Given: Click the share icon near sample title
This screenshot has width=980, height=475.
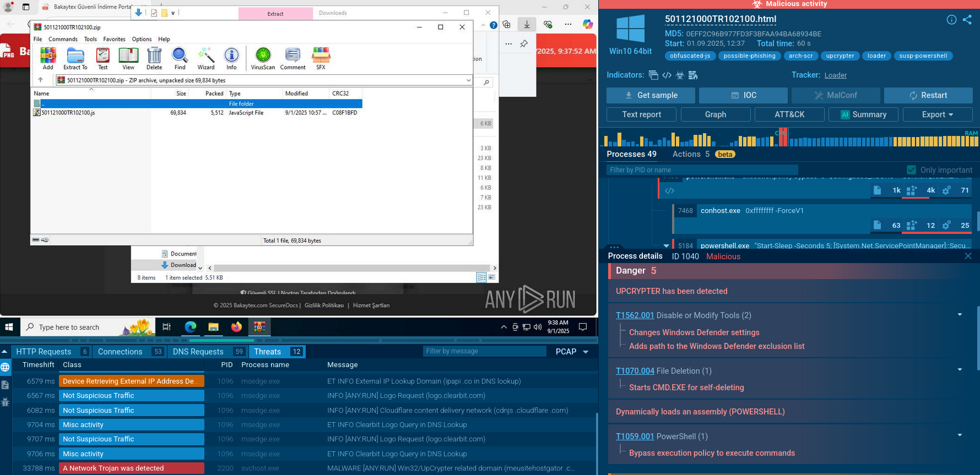Looking at the screenshot, I should 967,20.
